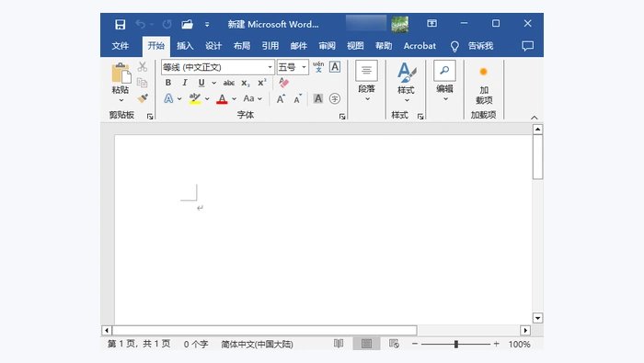Switch to Web Layout view icon
This screenshot has height=363, width=644.
click(394, 344)
